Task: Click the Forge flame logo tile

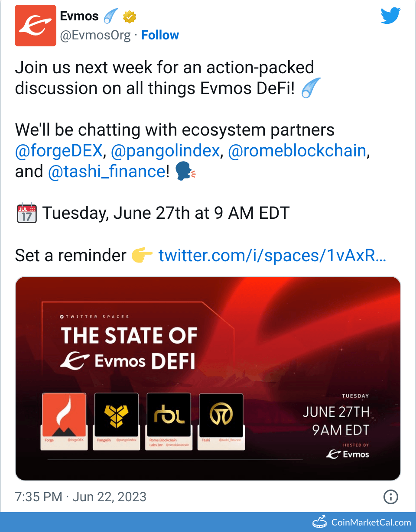Action: click(64, 415)
